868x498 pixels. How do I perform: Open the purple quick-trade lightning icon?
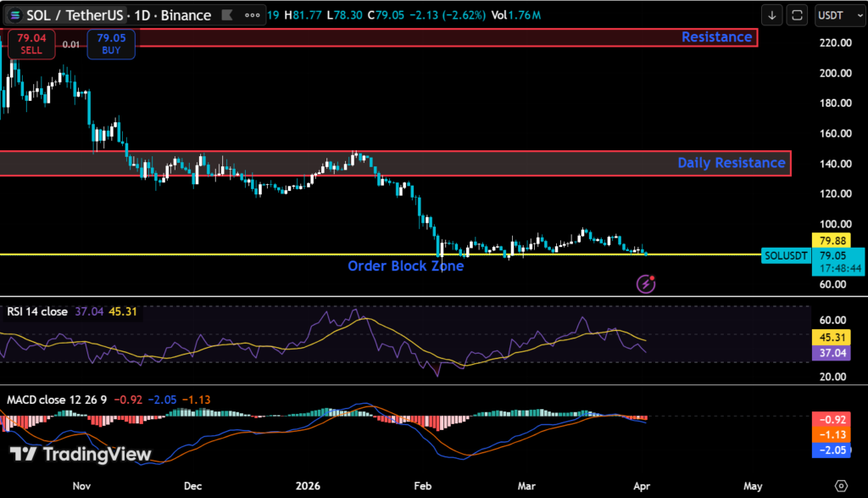(645, 283)
